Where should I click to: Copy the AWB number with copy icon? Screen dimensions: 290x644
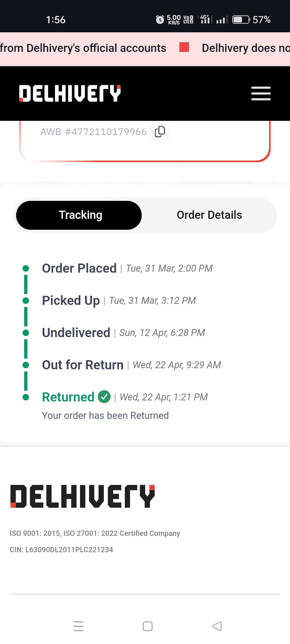(x=160, y=132)
